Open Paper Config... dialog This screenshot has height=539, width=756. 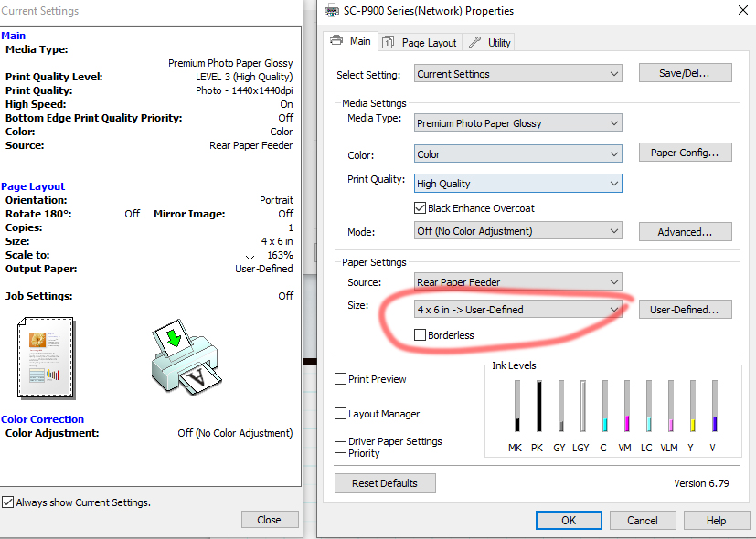[685, 153]
